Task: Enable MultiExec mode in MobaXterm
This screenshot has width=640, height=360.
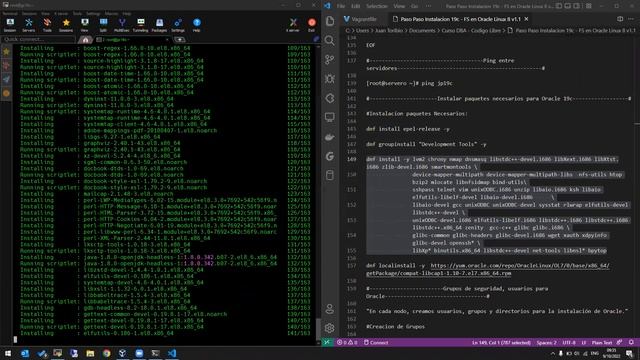Action: pyautogui.click(x=122, y=25)
